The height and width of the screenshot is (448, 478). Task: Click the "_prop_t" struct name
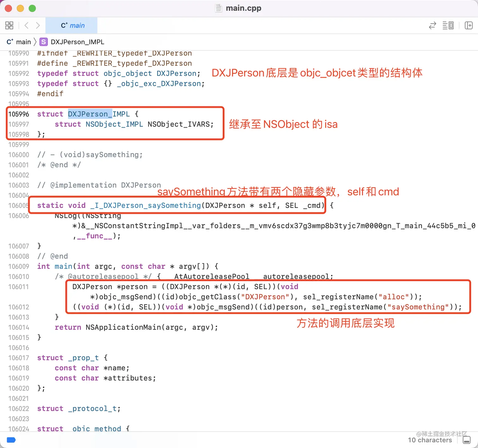83,358
